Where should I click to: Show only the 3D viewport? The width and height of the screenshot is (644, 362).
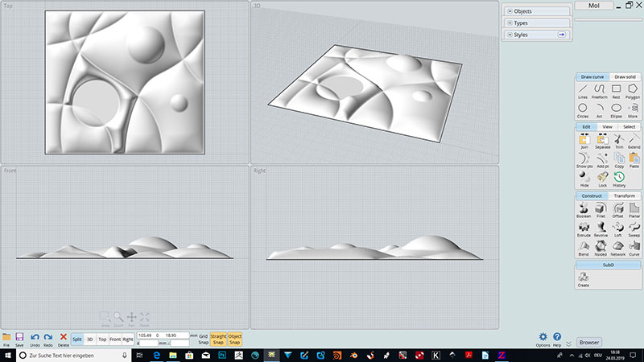pos(89,339)
